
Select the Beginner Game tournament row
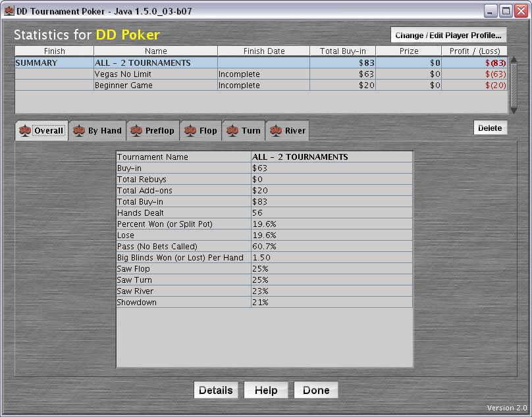pyautogui.click(x=155, y=86)
